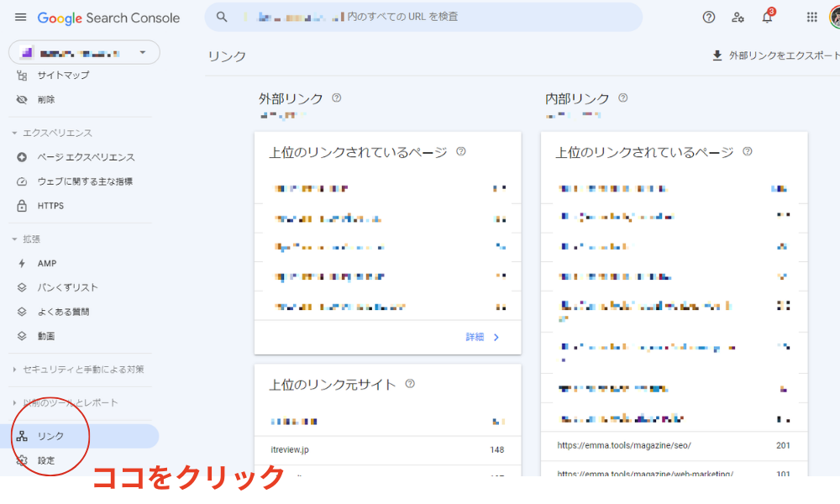Open 詳細 for top linked pages
The height and width of the screenshot is (504, 840).
(x=480, y=336)
